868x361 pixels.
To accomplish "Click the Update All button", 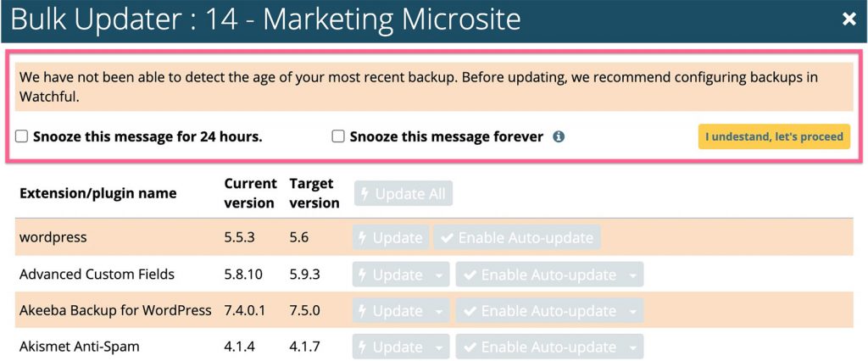I will coord(403,194).
